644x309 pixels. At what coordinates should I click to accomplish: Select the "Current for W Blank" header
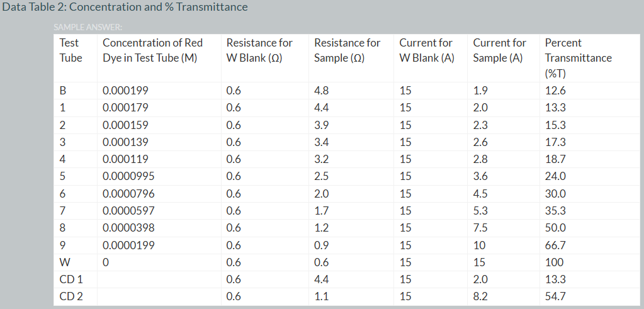pyautogui.click(x=426, y=50)
